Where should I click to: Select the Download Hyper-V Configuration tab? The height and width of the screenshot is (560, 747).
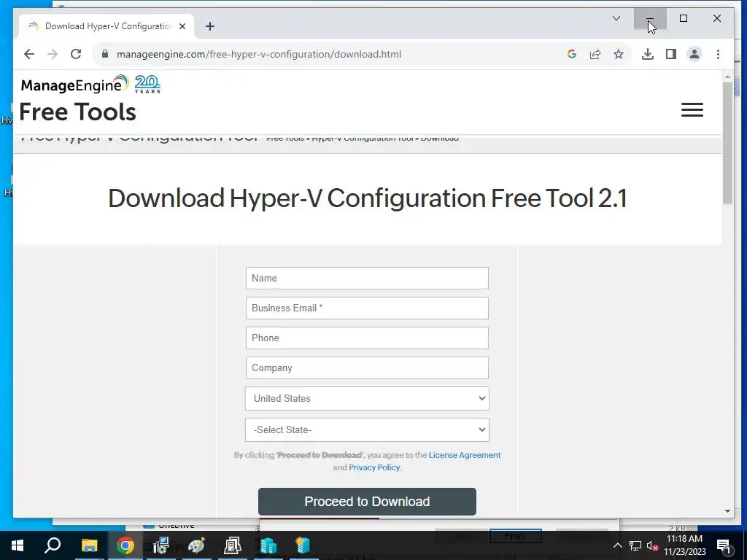pos(106,26)
